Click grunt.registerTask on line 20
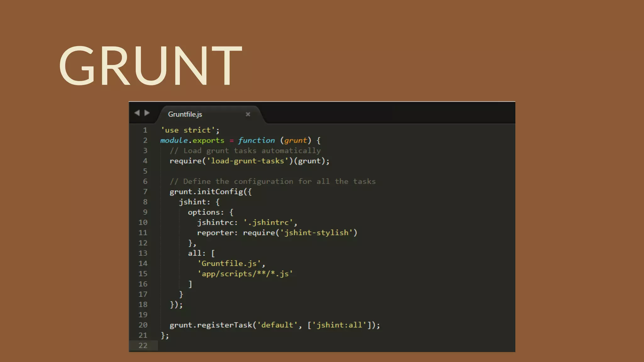644x362 pixels. click(x=211, y=325)
